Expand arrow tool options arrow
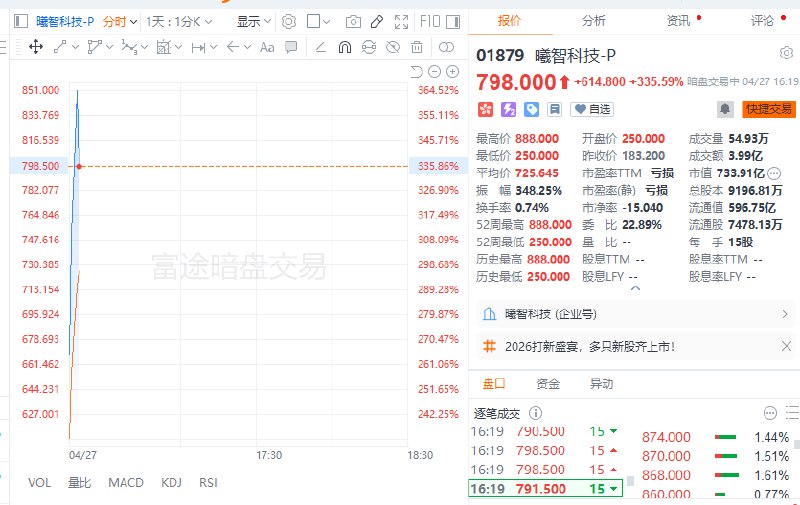This screenshot has width=800, height=505. click(247, 47)
